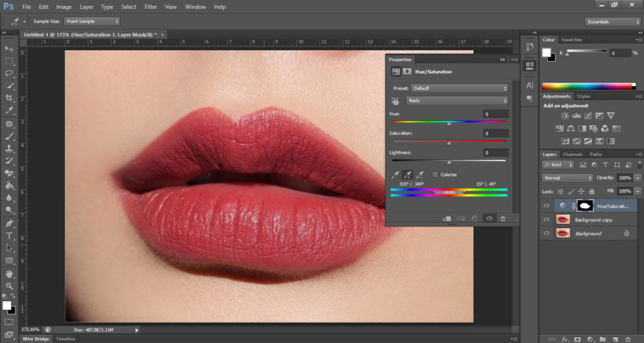Select the Clone Stamp tool
The width and height of the screenshot is (644, 343).
(9, 149)
